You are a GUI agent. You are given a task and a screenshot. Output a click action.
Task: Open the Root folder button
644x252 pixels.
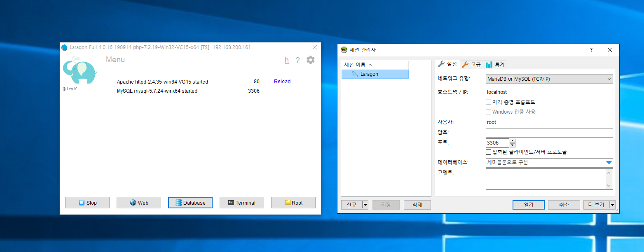tap(293, 203)
